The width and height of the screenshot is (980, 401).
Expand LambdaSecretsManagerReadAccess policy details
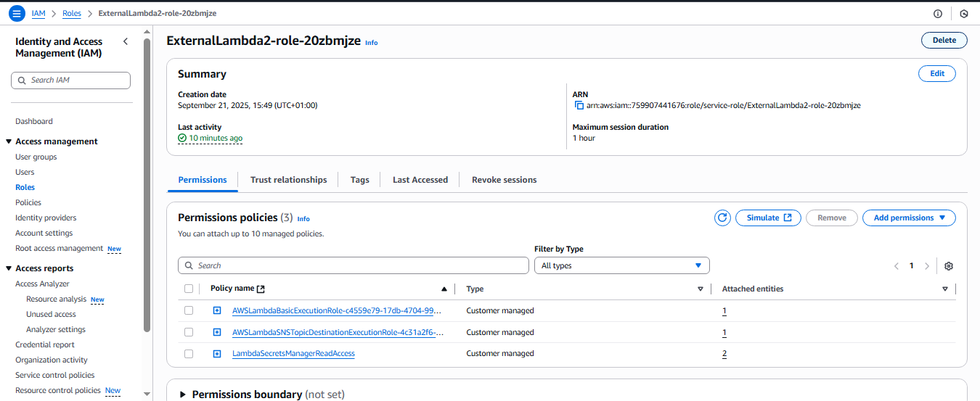click(217, 354)
